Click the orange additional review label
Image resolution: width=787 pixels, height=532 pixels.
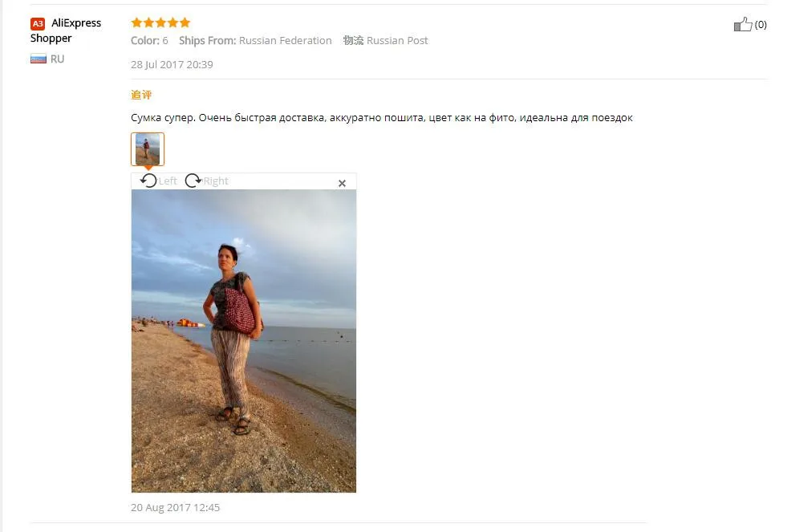coord(141,95)
